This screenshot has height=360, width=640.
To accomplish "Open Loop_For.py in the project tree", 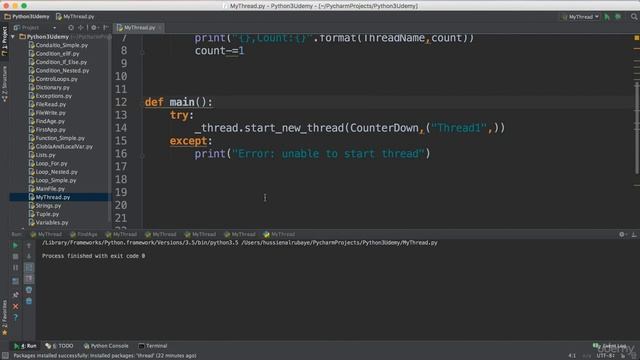I will [48, 163].
